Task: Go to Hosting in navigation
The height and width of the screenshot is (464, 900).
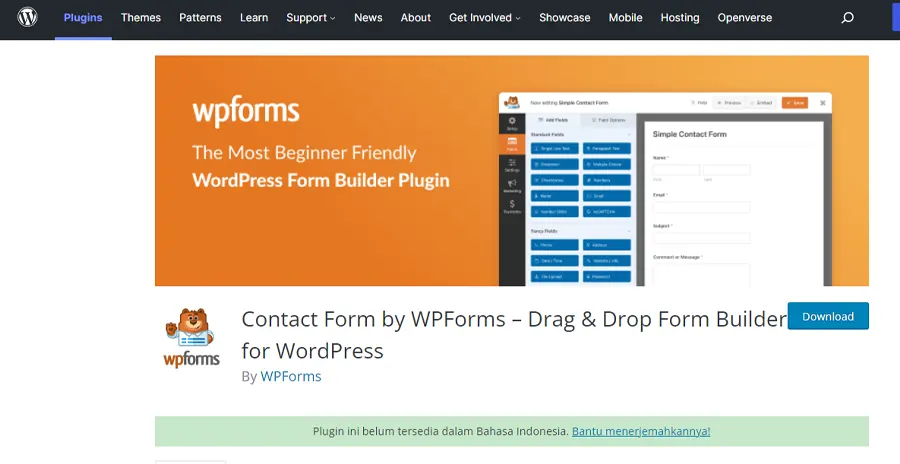Action: tap(680, 18)
